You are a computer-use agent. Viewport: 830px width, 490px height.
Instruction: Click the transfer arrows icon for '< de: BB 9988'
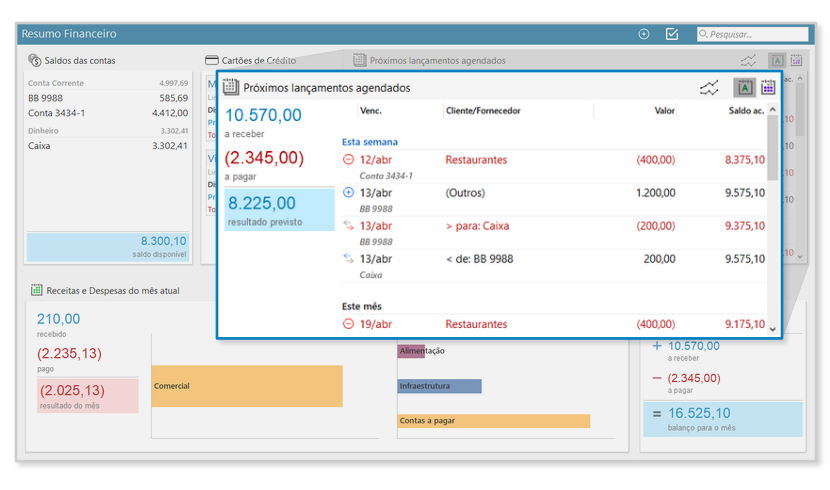[348, 259]
